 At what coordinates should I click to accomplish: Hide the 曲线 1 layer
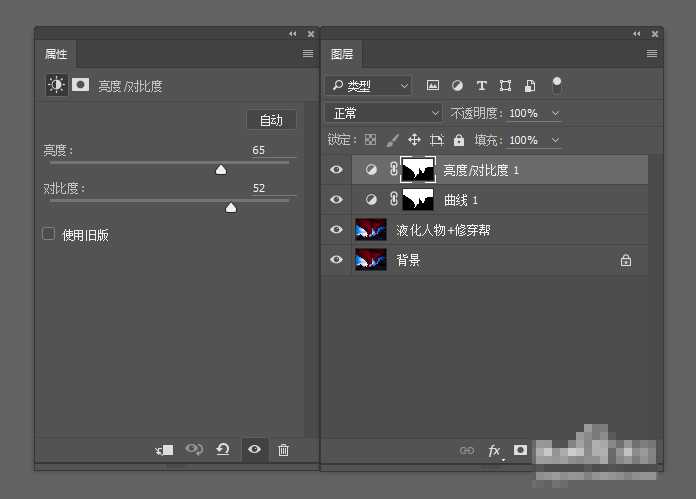(336, 200)
